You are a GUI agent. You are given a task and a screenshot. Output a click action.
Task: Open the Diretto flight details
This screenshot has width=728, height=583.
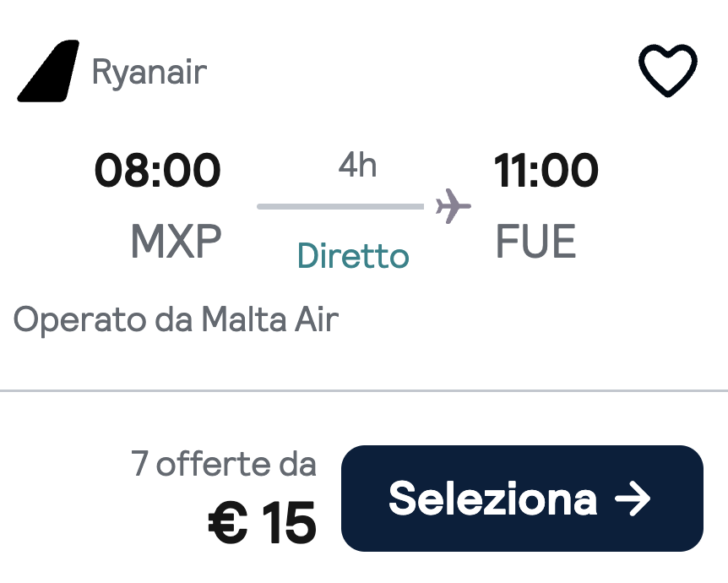pos(353,256)
